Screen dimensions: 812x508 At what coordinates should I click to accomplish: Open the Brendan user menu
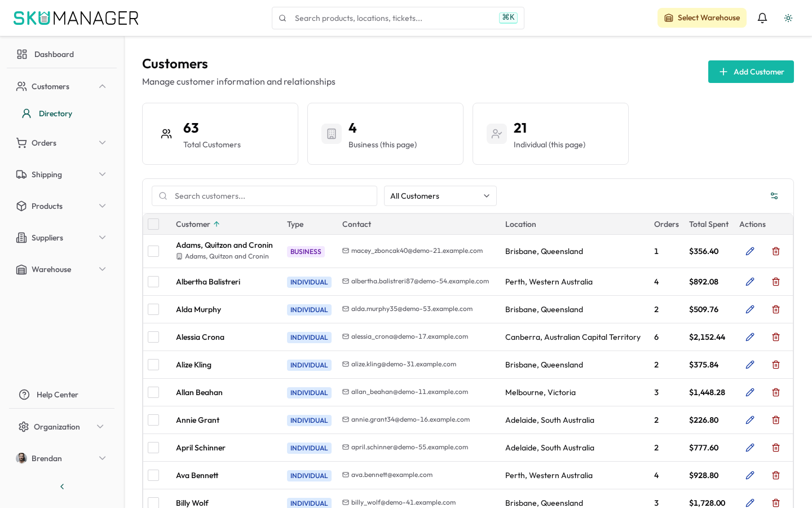coord(61,458)
